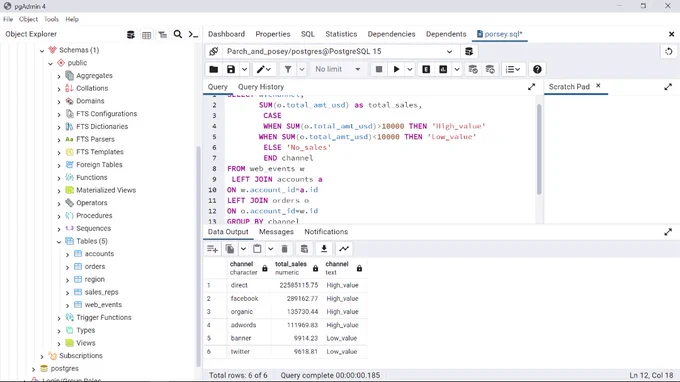Open the Help menu
Screen dimensions: 680x382
(x=72, y=19)
